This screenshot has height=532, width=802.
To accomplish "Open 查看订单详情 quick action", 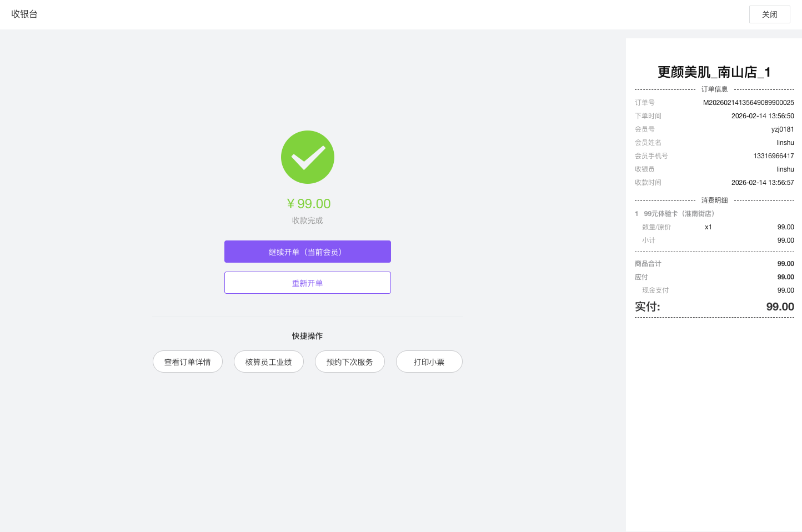I will pos(187,362).
